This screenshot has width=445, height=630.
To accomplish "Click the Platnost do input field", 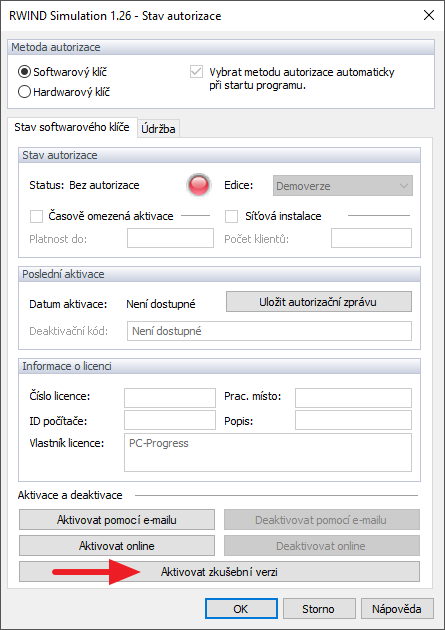I will coord(170,238).
